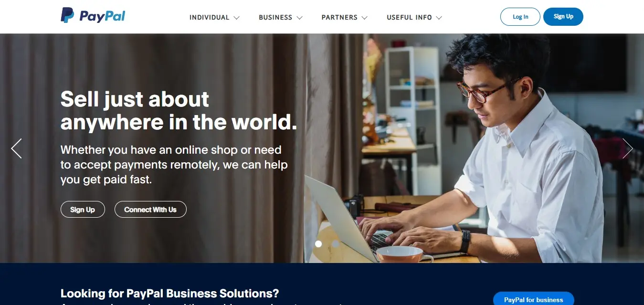Click the Log In button
Screen dimensions: 644x305
point(520,17)
